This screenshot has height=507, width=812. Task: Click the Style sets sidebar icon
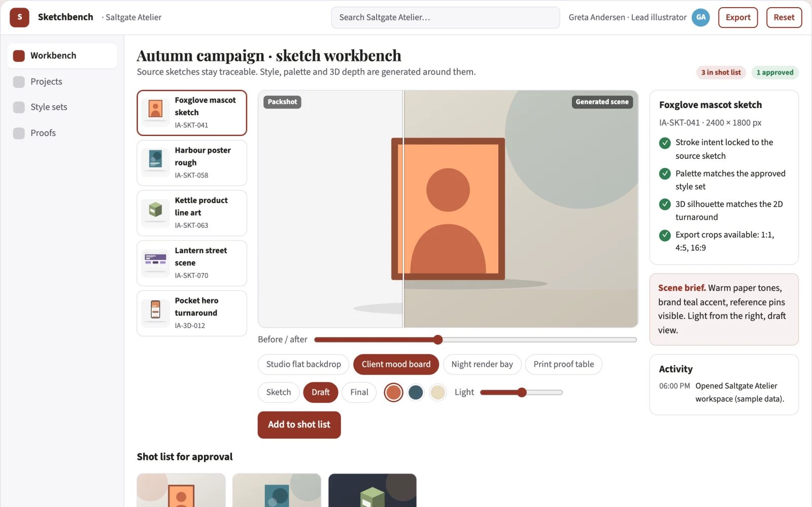pyautogui.click(x=19, y=107)
